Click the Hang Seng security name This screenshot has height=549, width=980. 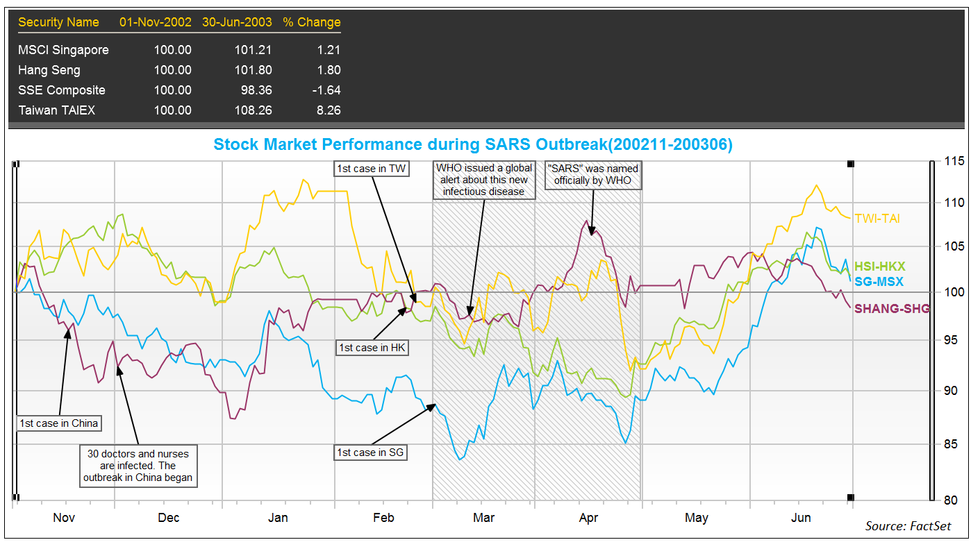coord(49,70)
